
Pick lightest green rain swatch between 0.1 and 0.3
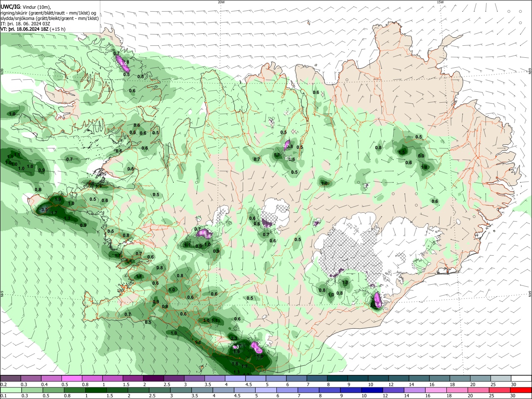click(11, 390)
